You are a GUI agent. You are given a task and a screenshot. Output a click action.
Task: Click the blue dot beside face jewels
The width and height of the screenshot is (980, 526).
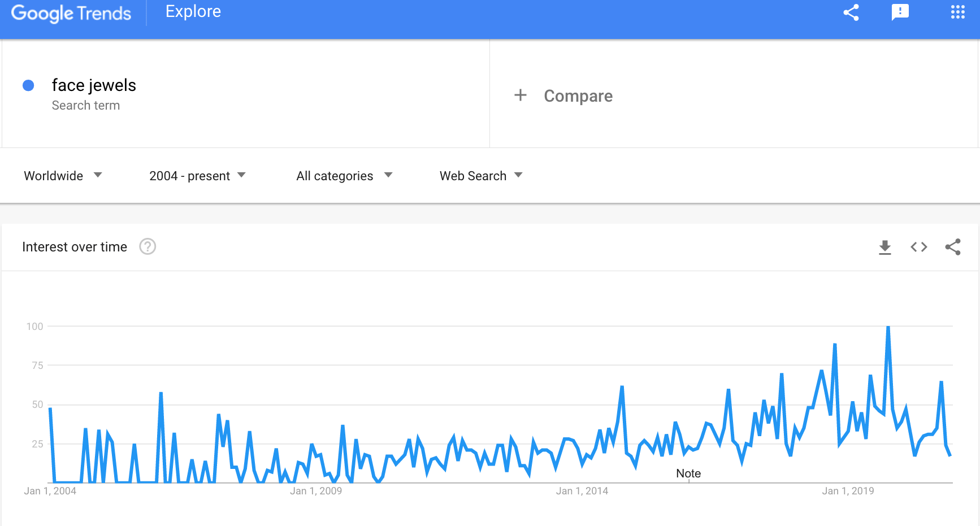(x=28, y=85)
